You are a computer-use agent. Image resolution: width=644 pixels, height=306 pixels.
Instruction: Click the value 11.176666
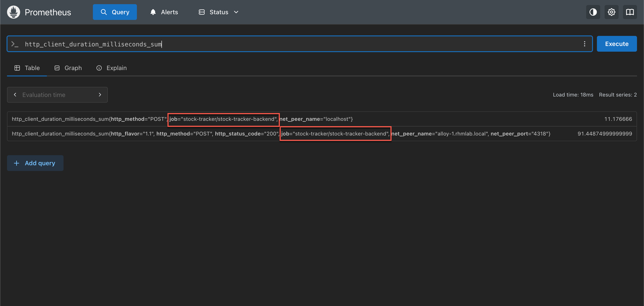click(618, 119)
